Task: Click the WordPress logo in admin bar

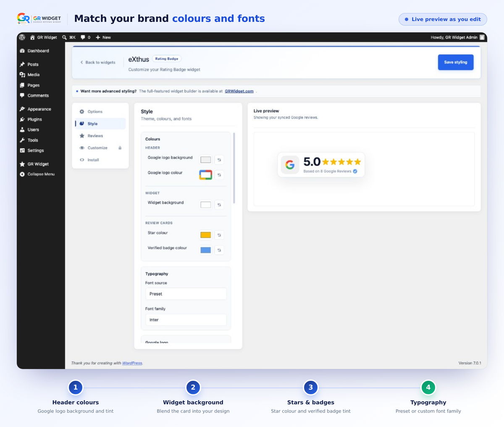Action: click(x=22, y=37)
